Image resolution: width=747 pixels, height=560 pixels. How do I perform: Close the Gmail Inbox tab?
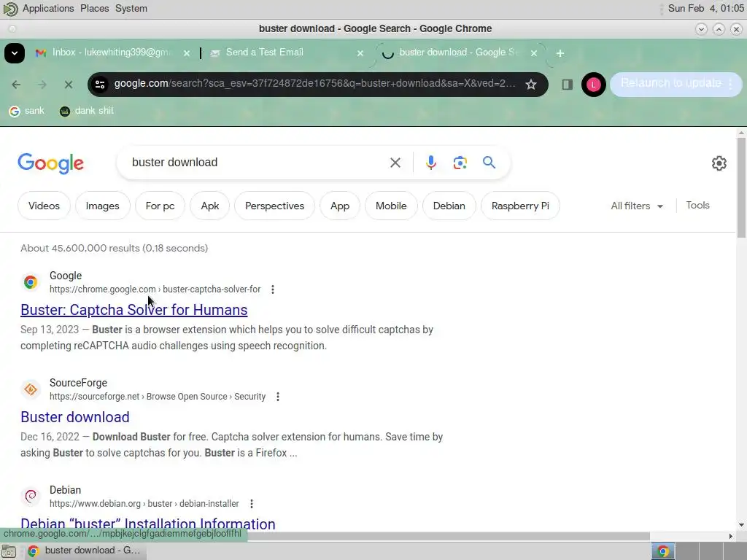[187, 52]
